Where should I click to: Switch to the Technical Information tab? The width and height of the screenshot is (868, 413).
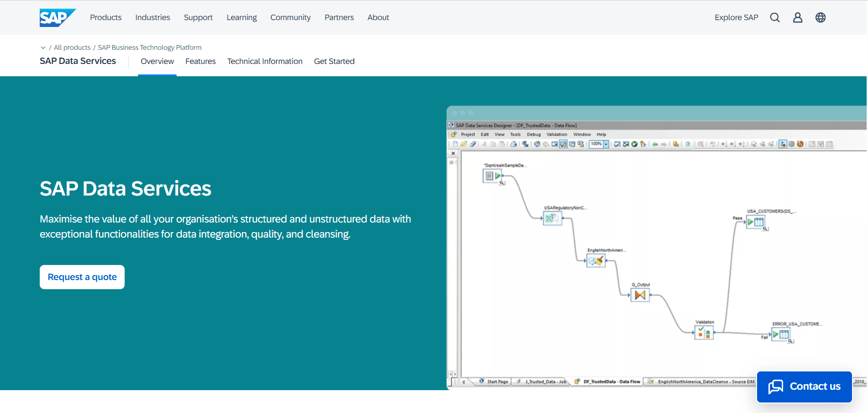point(265,61)
